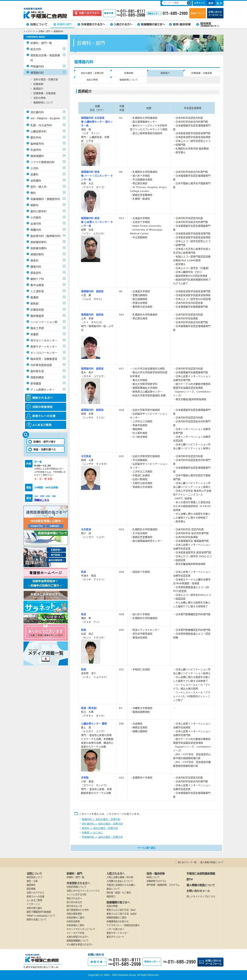247x980 pixels.
Task: Click the gear icon in 検査・治療を調べる
Action: 30,449
